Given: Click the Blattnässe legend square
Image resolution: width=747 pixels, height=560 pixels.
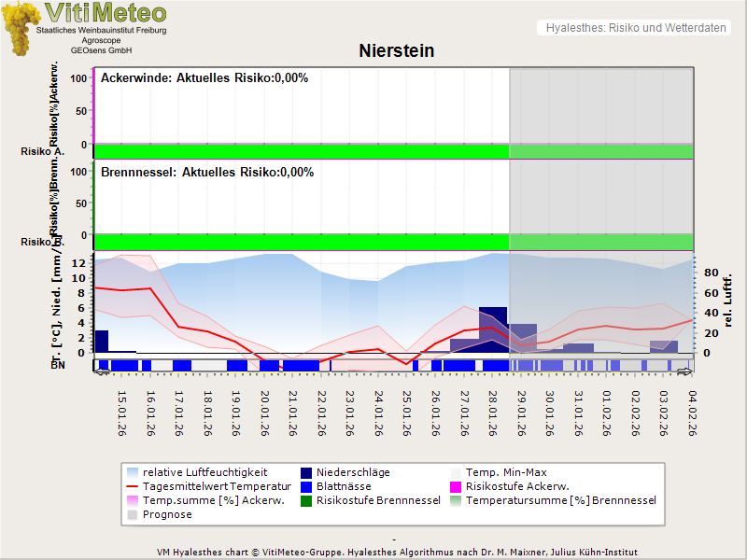Looking at the screenshot, I should pyautogui.click(x=306, y=486).
